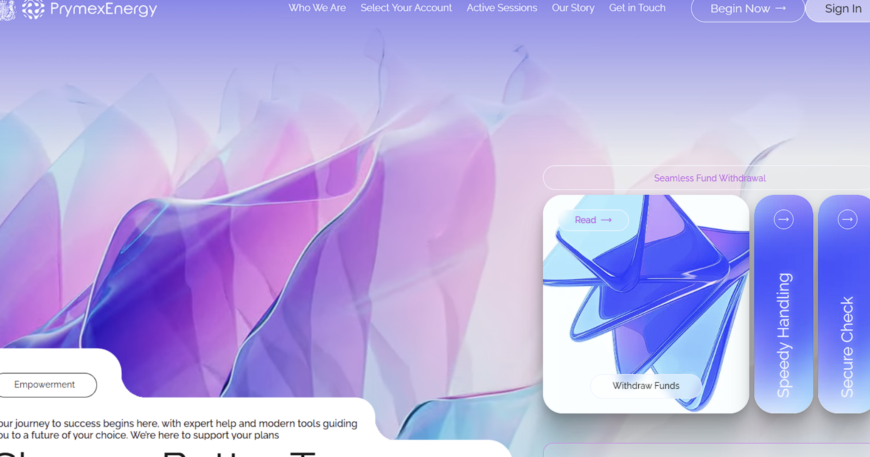The image size is (870, 457).
Task: Click the PrymexEnergy brand name text
Action: coord(104,10)
